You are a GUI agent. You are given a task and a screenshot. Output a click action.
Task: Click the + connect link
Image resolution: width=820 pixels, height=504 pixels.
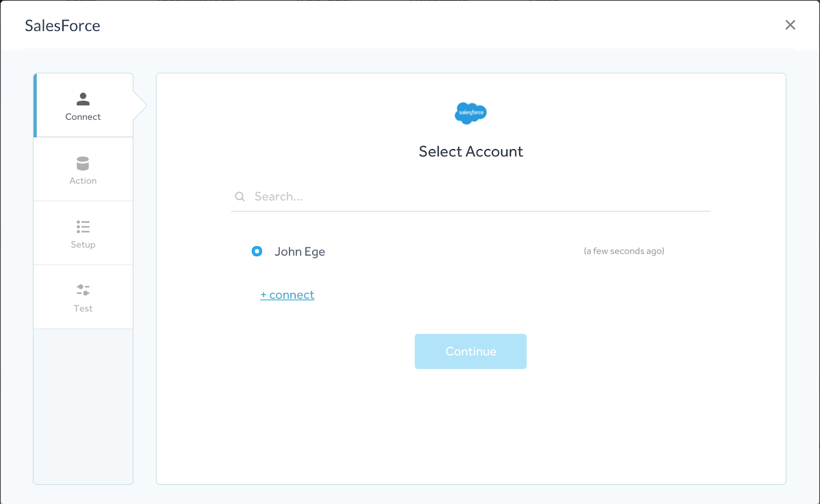coord(287,295)
